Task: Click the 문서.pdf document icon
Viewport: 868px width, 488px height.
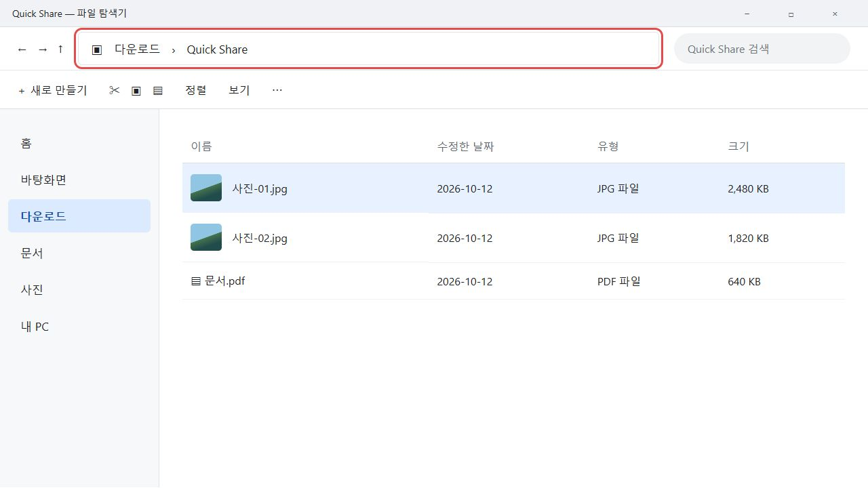Action: (x=196, y=281)
